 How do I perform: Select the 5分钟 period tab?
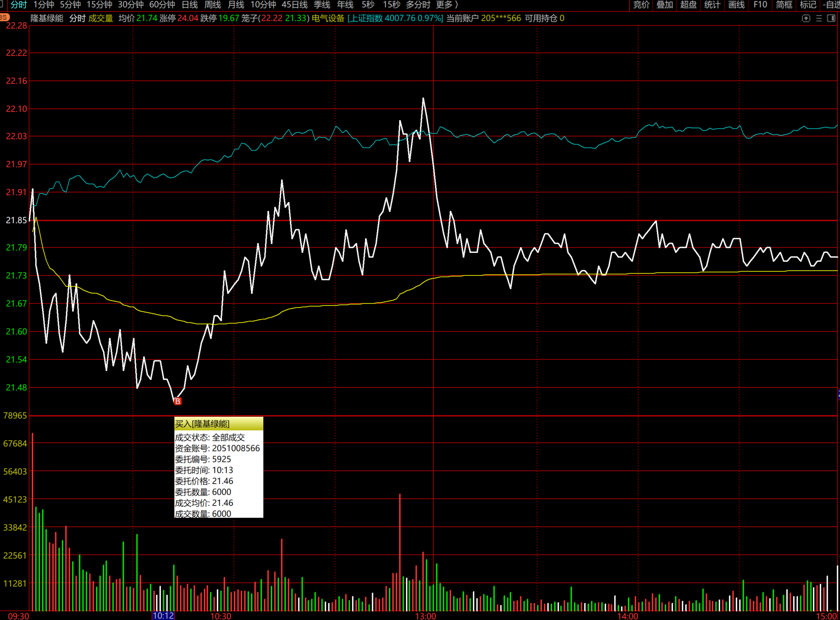[70, 5]
